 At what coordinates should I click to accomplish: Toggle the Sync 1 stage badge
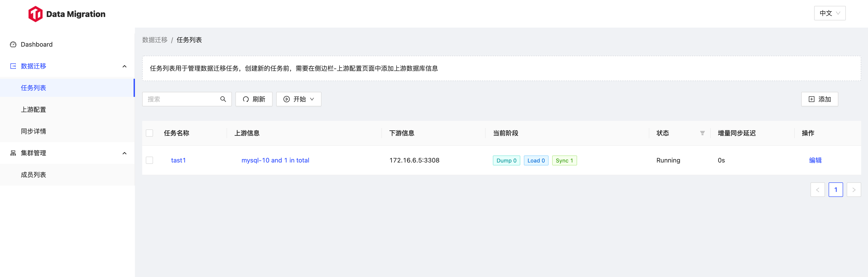point(564,160)
